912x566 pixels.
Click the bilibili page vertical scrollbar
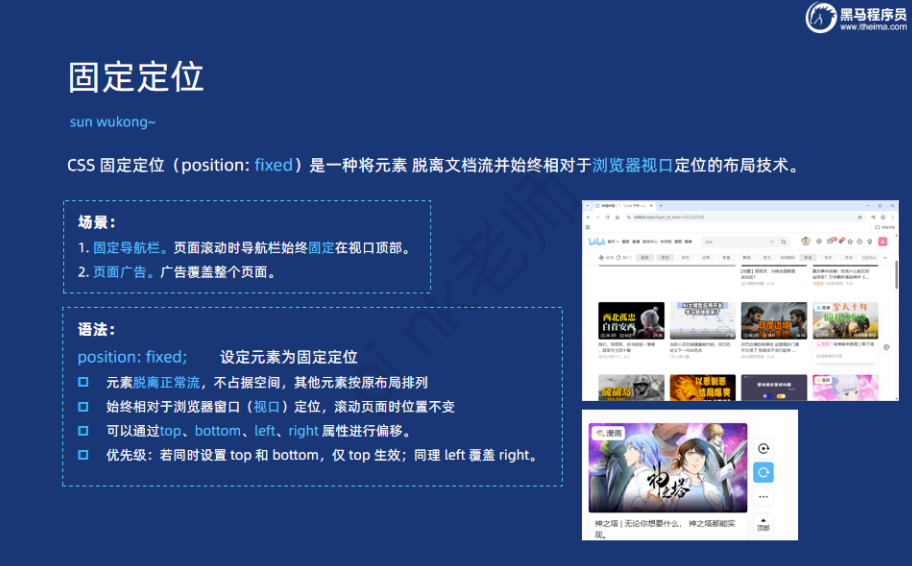coord(896,276)
